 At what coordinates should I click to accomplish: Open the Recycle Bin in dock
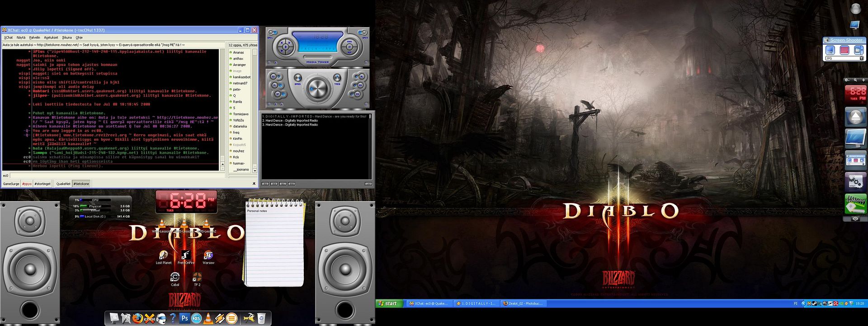(261, 318)
